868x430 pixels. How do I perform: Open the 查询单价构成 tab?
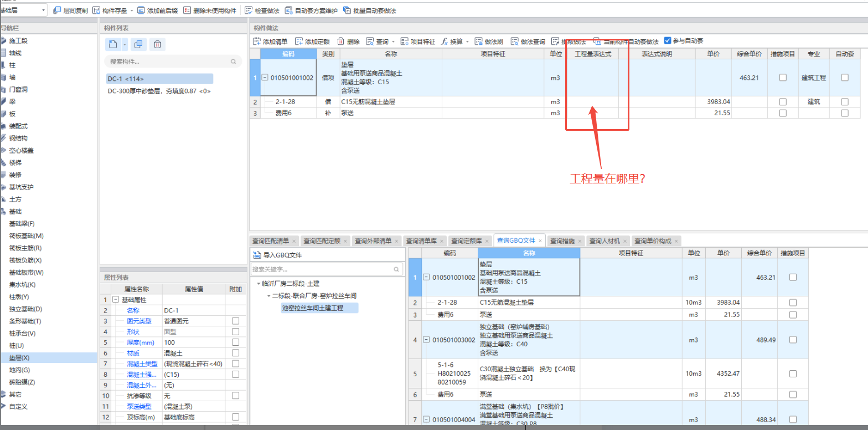[653, 241]
